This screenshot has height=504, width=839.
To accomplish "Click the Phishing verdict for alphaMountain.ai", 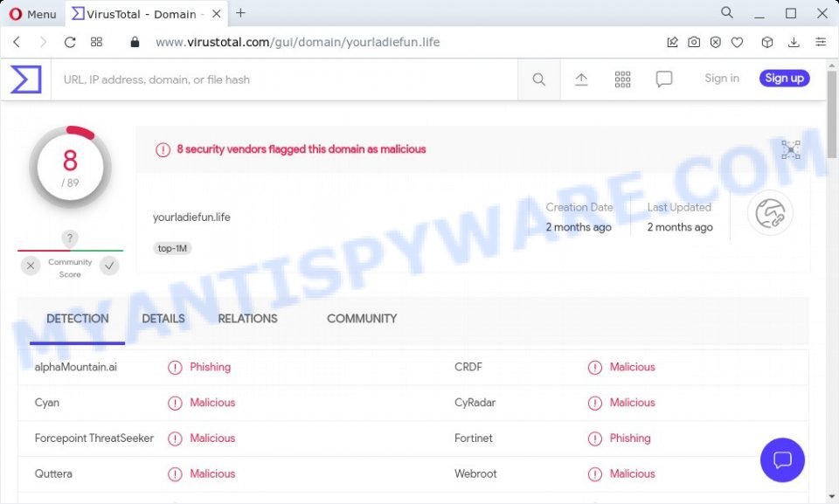I will (x=211, y=367).
